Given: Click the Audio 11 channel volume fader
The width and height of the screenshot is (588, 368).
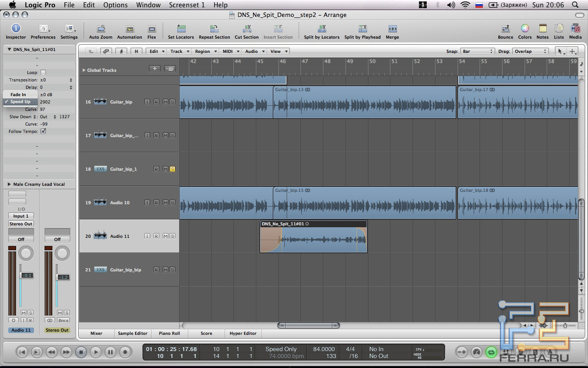Looking at the screenshot, I should coord(27,276).
